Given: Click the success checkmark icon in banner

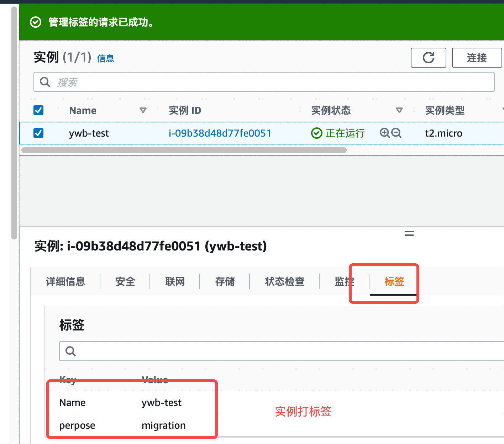Looking at the screenshot, I should [x=36, y=22].
